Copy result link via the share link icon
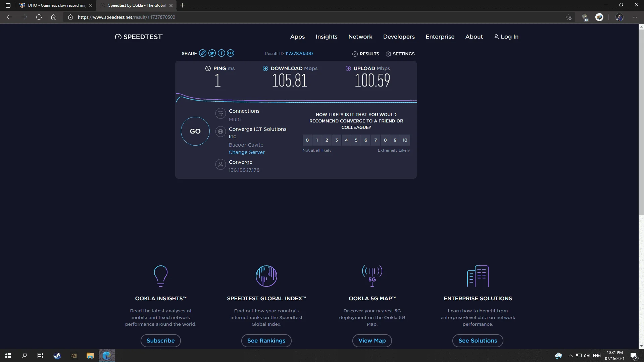Image resolution: width=644 pixels, height=362 pixels. click(x=203, y=53)
